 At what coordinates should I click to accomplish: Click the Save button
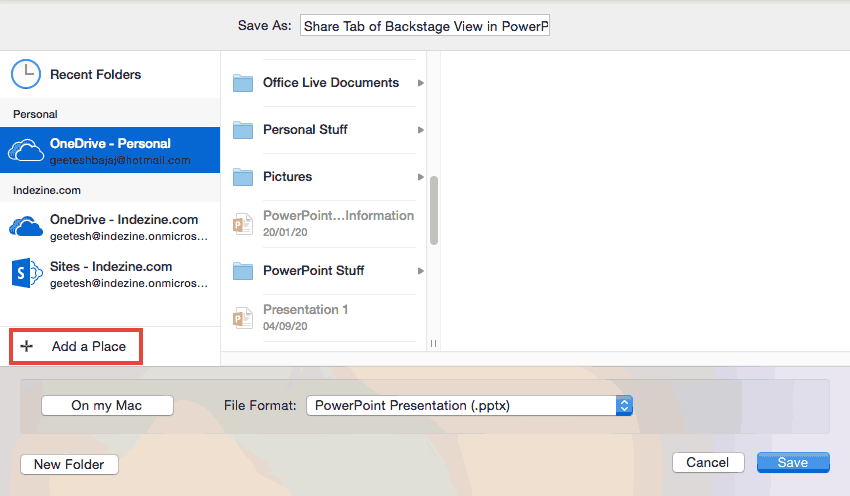[x=793, y=463]
